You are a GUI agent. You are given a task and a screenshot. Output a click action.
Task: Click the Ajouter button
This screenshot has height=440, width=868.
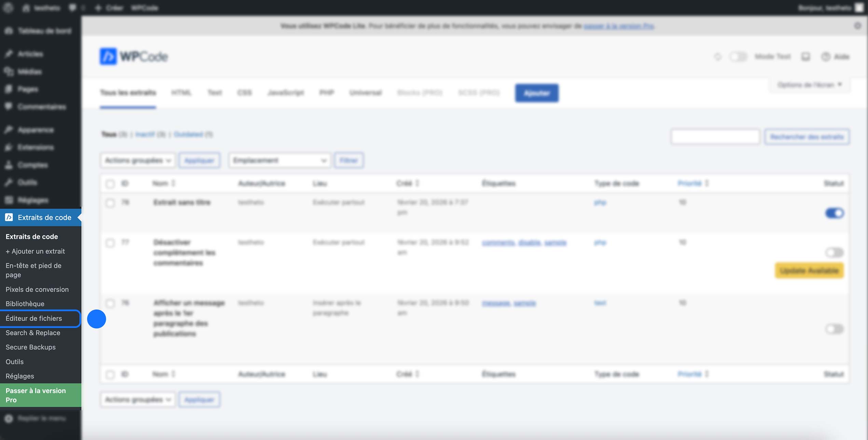point(537,93)
